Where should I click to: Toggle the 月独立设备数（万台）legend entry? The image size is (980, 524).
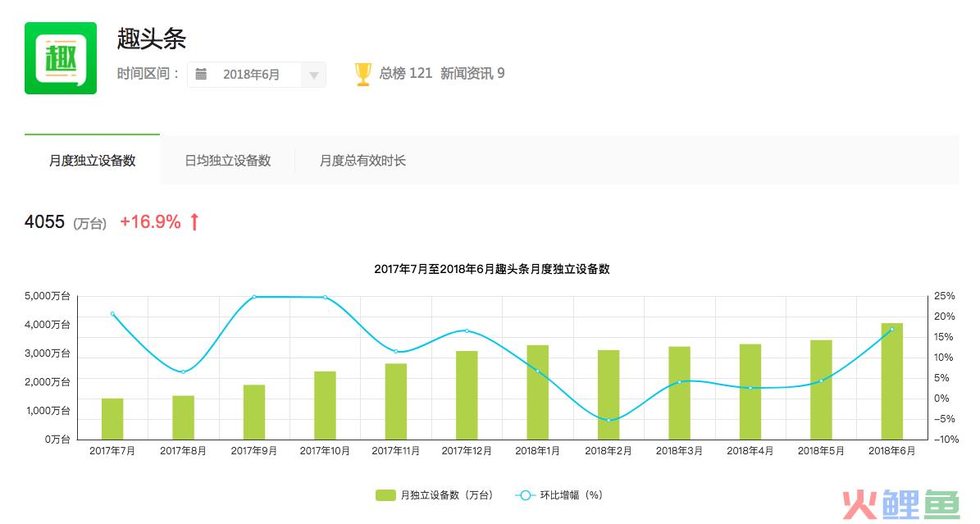[x=435, y=495]
